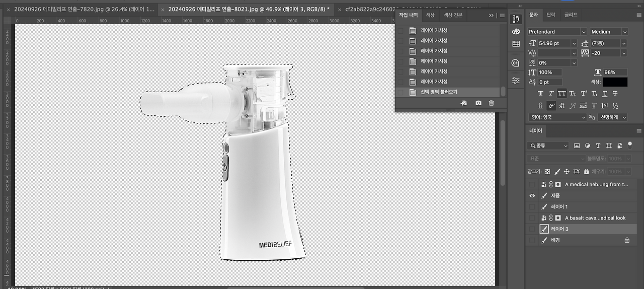Hide the 제품 layer
The image size is (644, 289).
(532, 195)
